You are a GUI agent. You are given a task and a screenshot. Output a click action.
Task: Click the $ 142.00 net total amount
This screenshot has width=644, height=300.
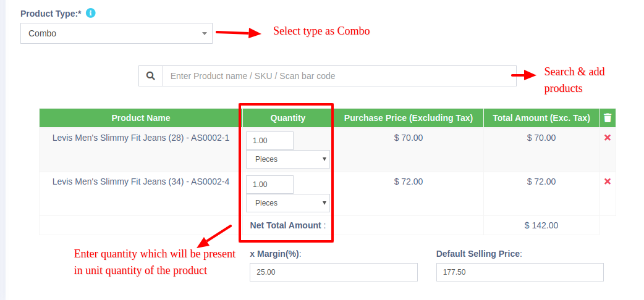pos(541,225)
